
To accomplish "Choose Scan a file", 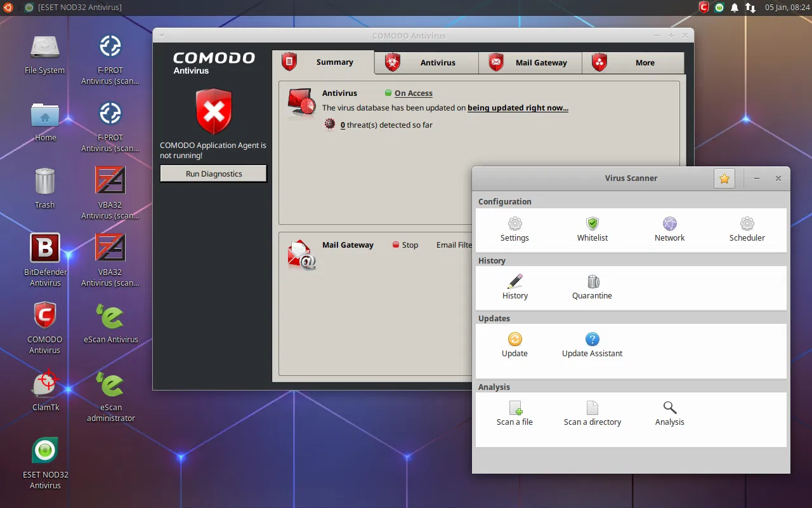I will pyautogui.click(x=514, y=414).
